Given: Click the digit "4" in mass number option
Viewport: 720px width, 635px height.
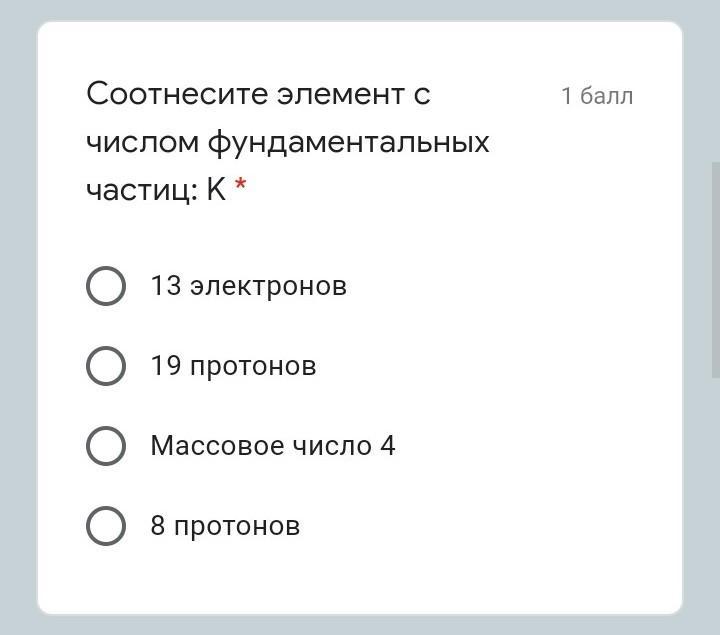Looking at the screenshot, I should tap(388, 446).
